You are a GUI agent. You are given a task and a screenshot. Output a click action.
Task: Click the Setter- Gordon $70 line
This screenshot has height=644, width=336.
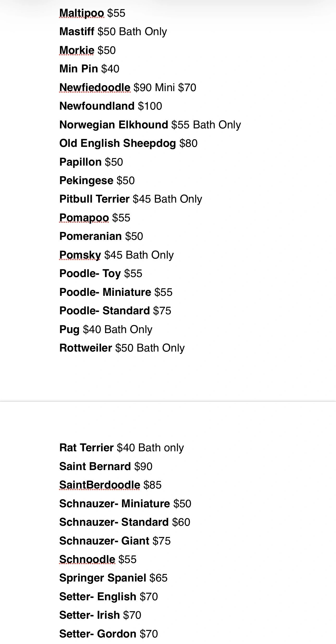coord(109,634)
